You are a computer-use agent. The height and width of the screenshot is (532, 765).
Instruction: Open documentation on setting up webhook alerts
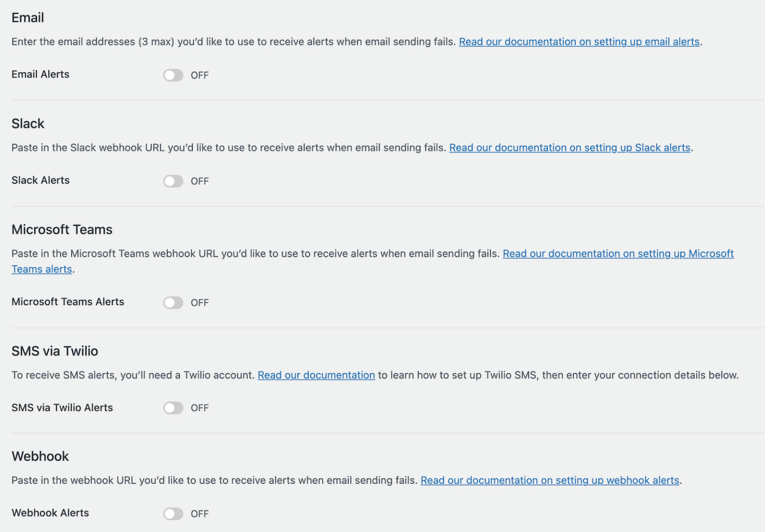point(550,480)
